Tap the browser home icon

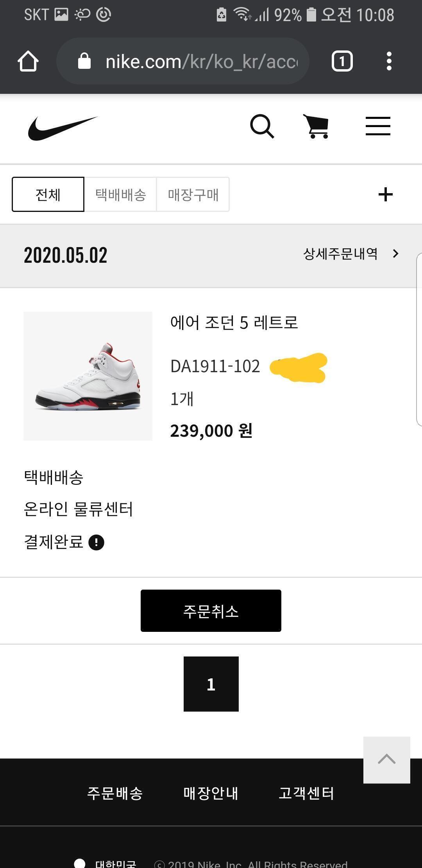[28, 61]
